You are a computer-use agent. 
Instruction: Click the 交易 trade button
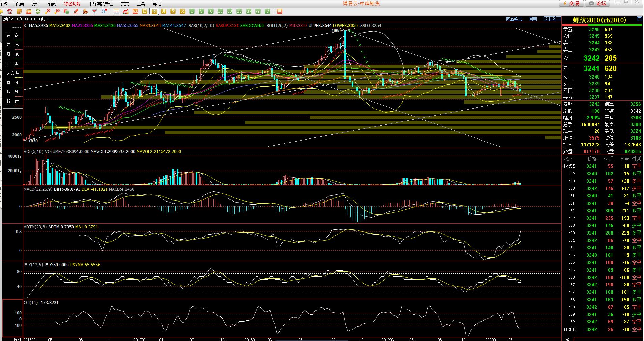(571, 3)
